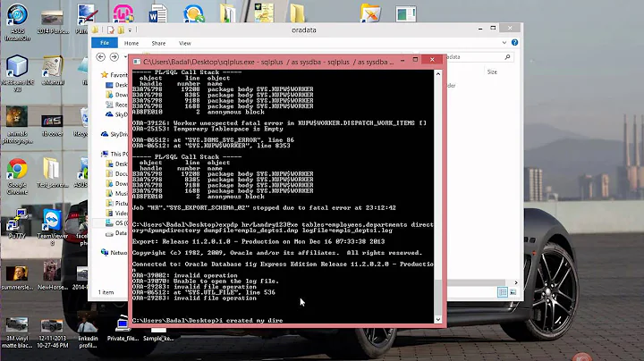The width and height of the screenshot is (644, 361).
Task: Open the File tab in Explorer
Action: [x=105, y=42]
